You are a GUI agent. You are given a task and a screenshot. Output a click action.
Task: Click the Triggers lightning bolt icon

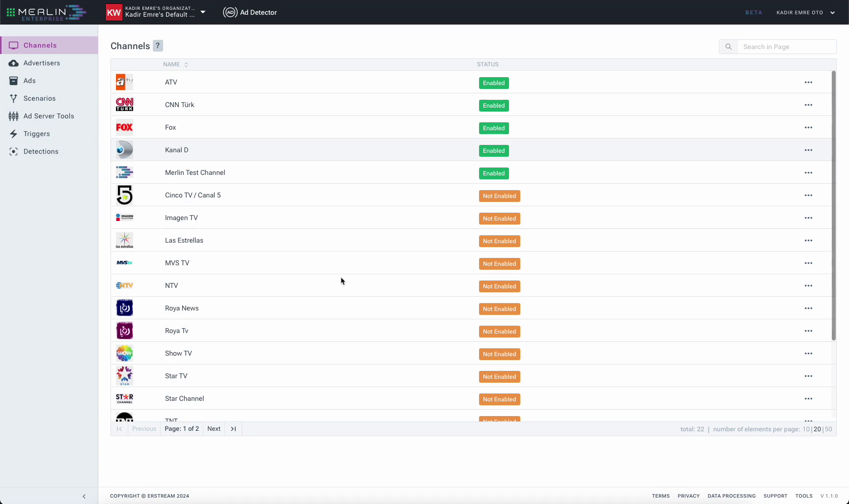(x=14, y=134)
